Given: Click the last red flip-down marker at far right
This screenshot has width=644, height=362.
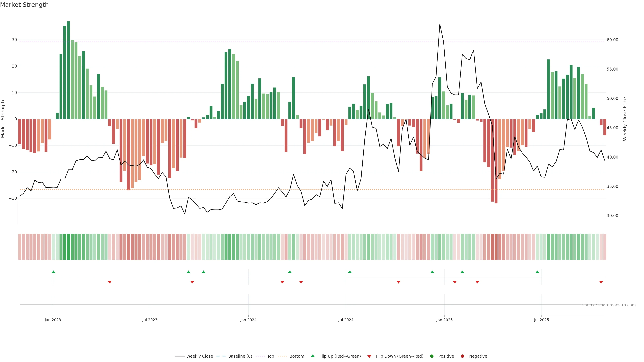Looking at the screenshot, I should click(601, 282).
